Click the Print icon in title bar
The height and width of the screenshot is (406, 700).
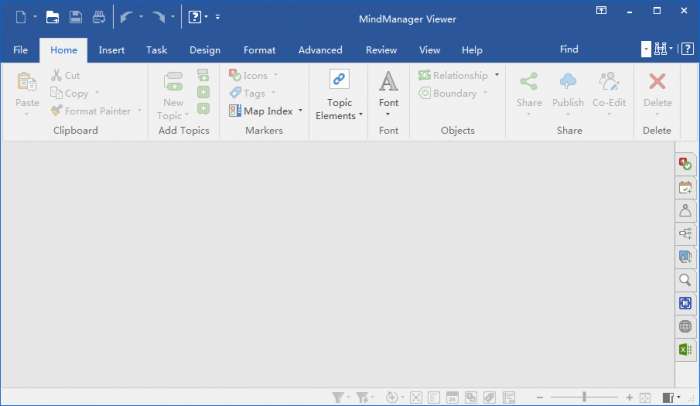pos(99,17)
